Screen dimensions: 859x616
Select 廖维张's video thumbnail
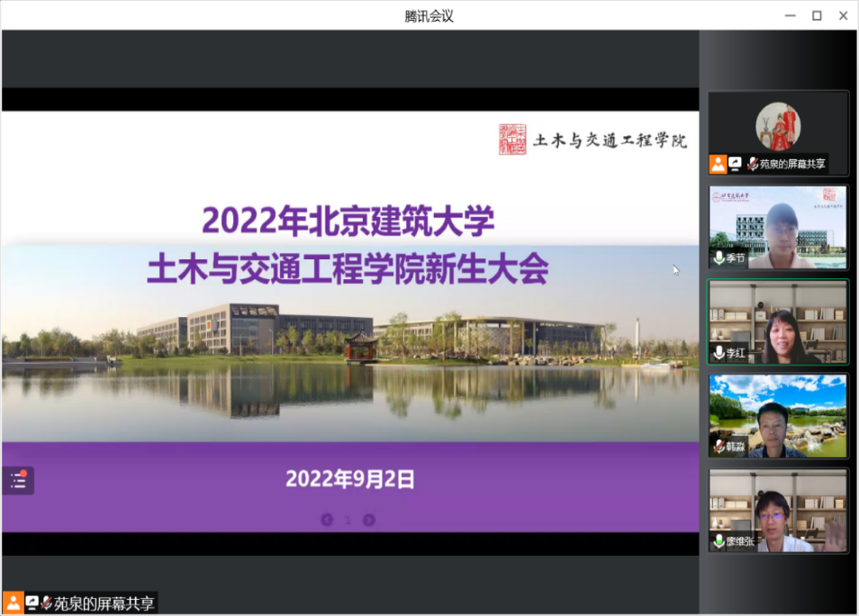coord(778,510)
